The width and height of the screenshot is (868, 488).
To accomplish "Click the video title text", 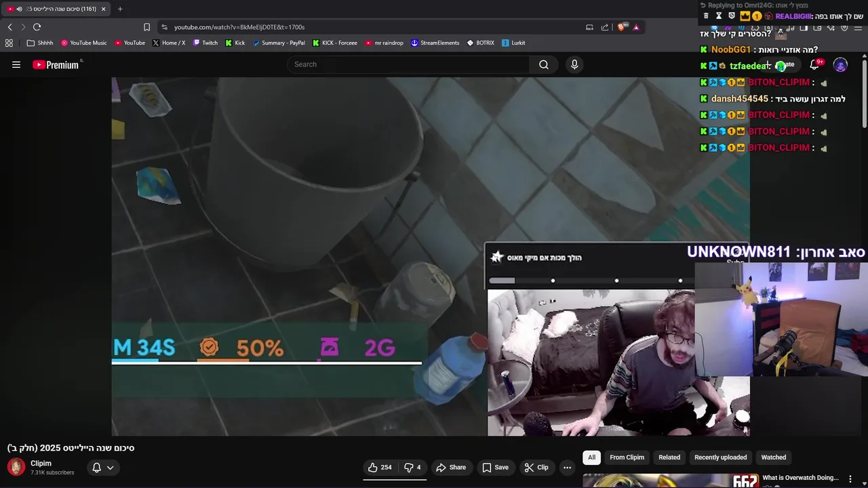I will (x=71, y=448).
